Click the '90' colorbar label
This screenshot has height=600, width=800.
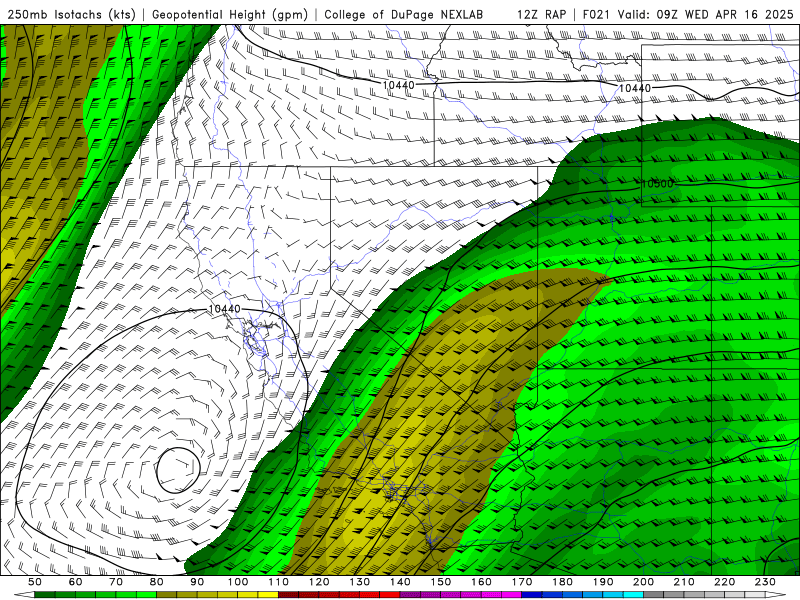(197, 582)
